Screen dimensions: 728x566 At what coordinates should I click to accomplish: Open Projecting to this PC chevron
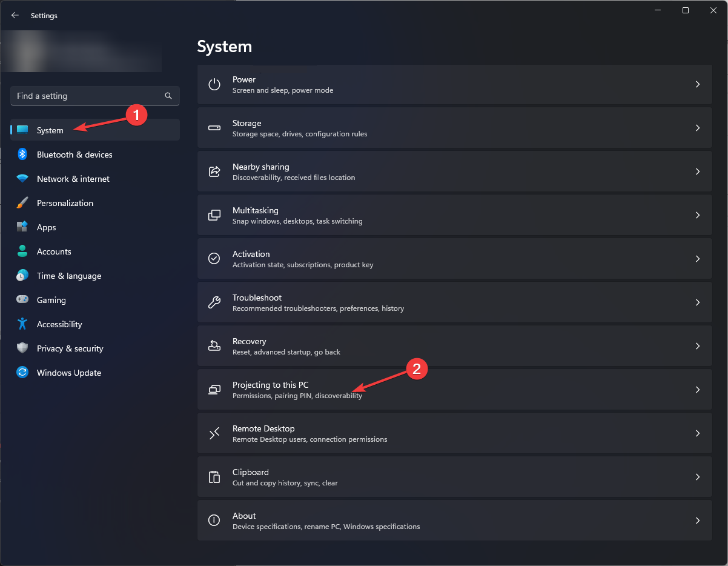(698, 390)
